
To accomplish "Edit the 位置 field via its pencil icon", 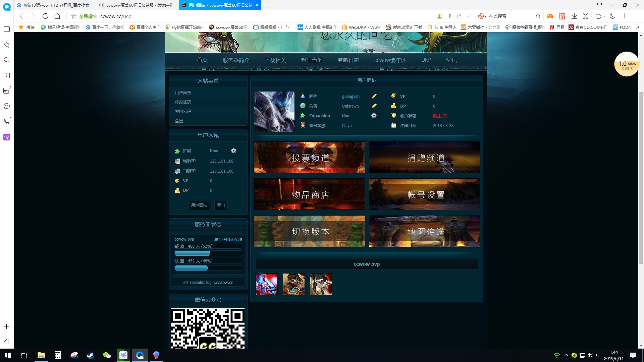I will tap(374, 106).
